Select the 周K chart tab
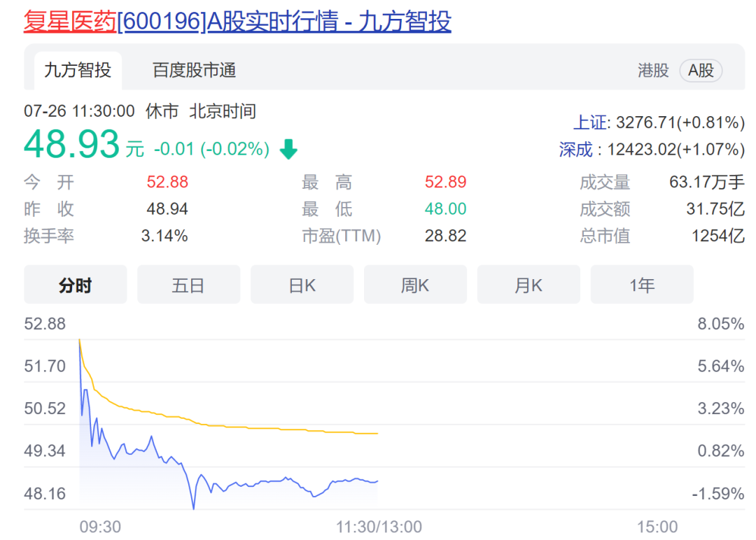756x540 pixels. tap(415, 285)
